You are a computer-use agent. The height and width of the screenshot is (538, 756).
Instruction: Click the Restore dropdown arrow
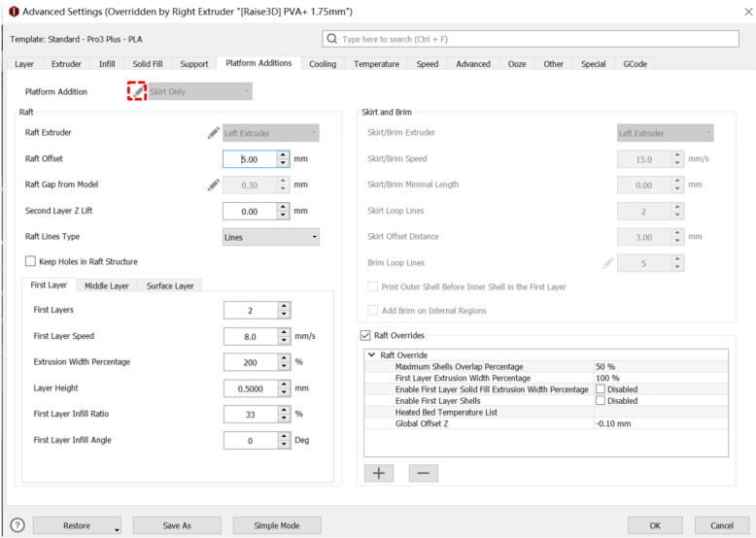click(x=117, y=528)
